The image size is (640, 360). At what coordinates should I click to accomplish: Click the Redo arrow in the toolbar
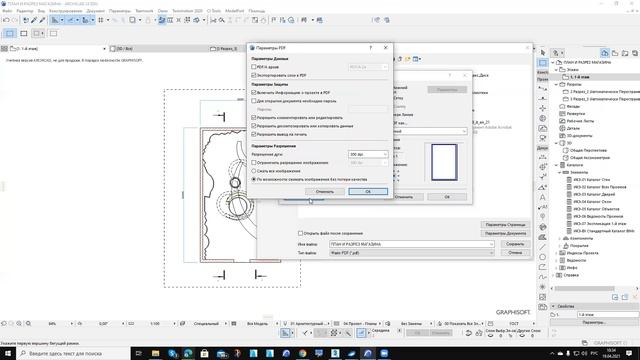(x=15, y=20)
